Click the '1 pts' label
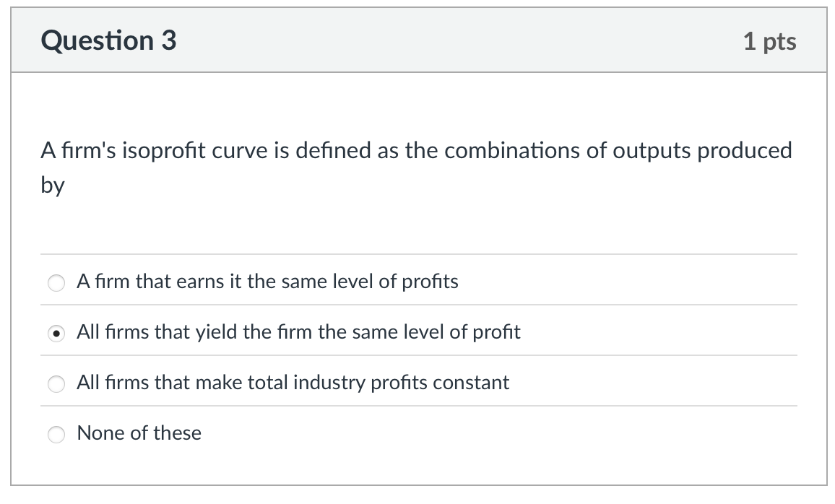The width and height of the screenshot is (835, 504). [x=771, y=41]
